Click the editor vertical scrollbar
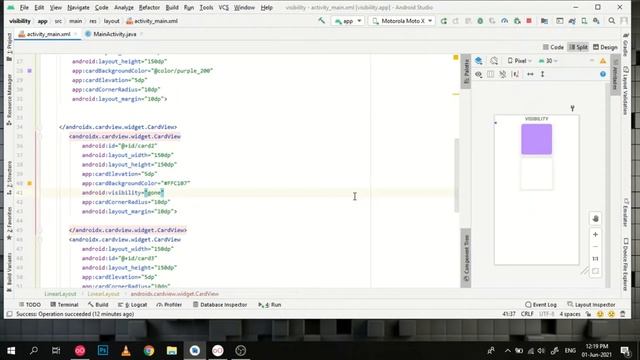 (456, 176)
